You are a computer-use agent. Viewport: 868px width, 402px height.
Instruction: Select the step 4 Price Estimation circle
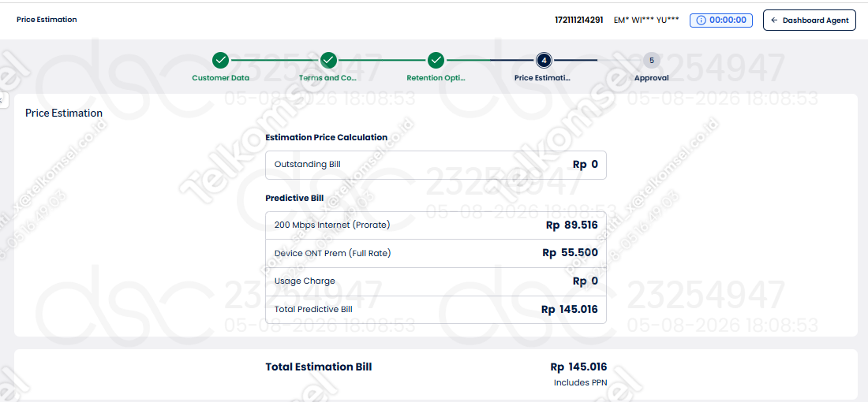[544, 60]
